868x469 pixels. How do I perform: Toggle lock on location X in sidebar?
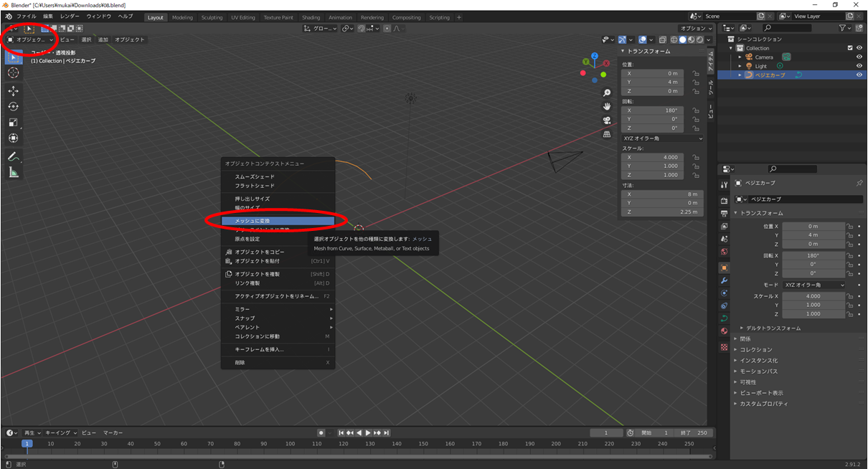(695, 73)
